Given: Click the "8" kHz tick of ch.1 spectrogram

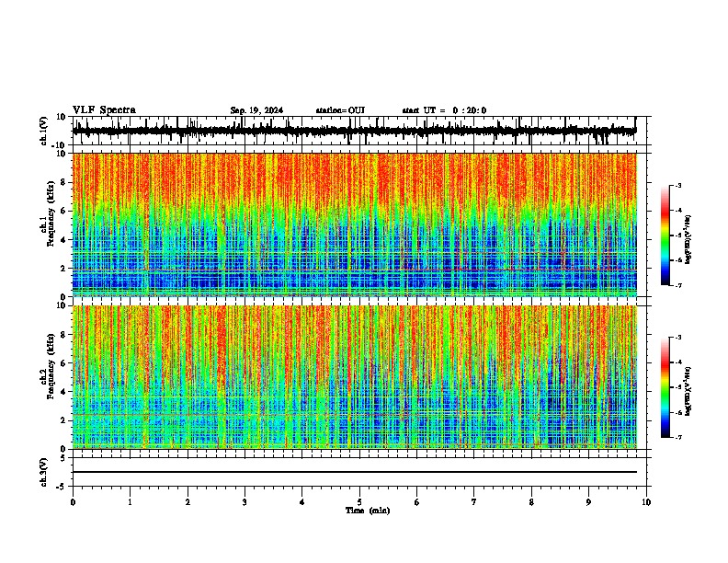Looking at the screenshot, I should 63,182.
